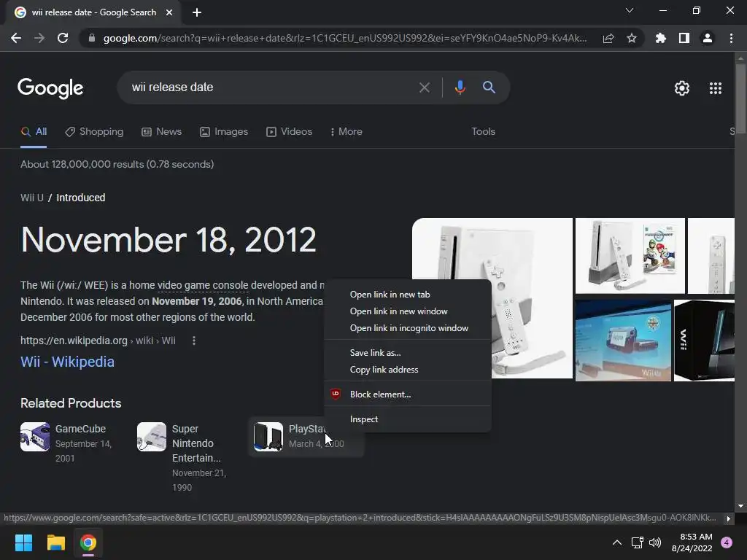Go back to the previous page
747x560 pixels.
coord(16,38)
